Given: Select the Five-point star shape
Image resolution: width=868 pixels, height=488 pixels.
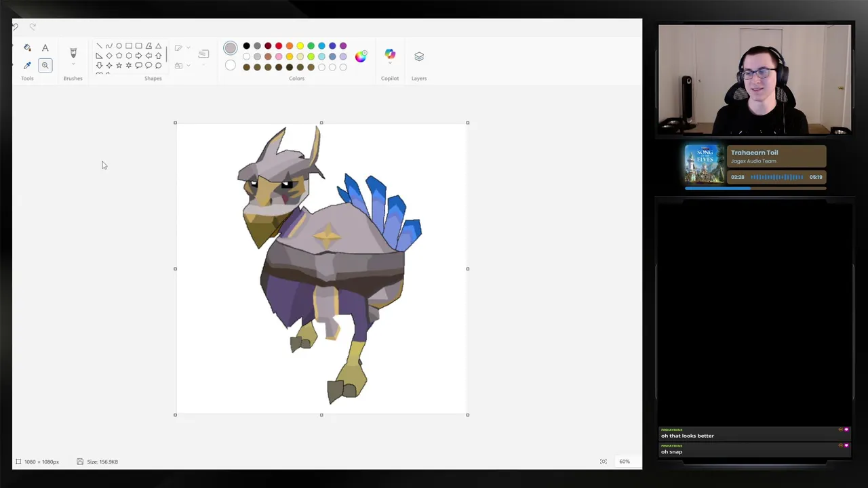Looking at the screenshot, I should coord(119,66).
